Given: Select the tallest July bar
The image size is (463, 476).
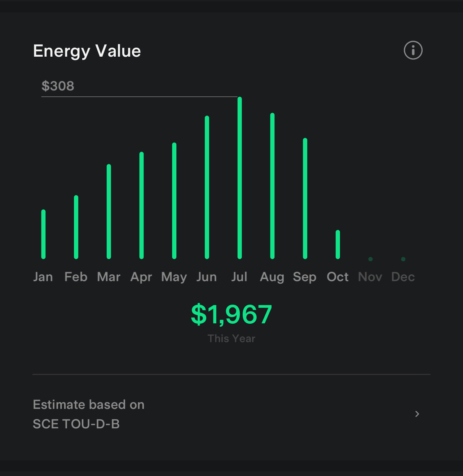Looking at the screenshot, I should coord(240,178).
